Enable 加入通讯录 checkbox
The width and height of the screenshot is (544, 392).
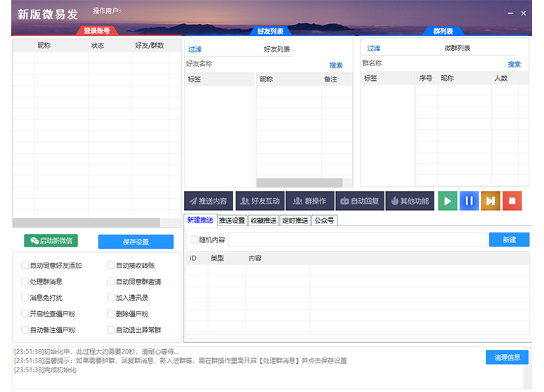click(x=111, y=297)
